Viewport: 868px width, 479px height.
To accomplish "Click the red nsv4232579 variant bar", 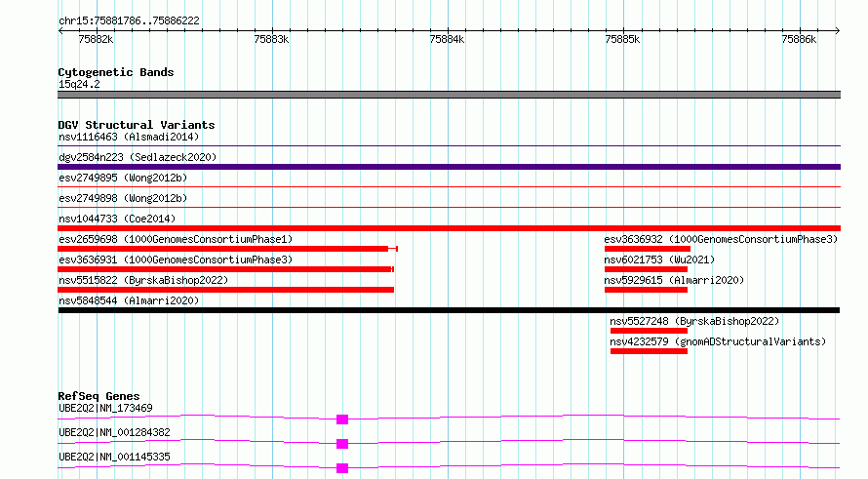I will tap(649, 351).
